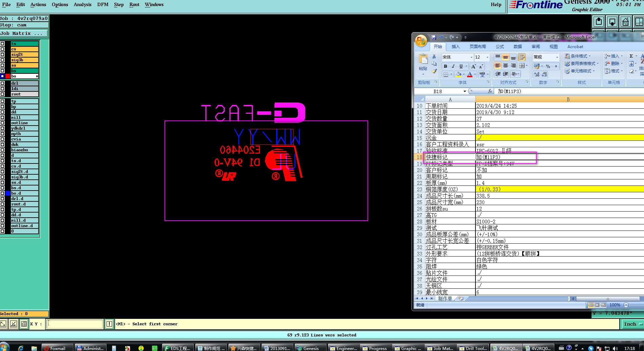This screenshot has height=351, width=644.
Task: Apply bold formatting in Excel
Action: click(445, 66)
